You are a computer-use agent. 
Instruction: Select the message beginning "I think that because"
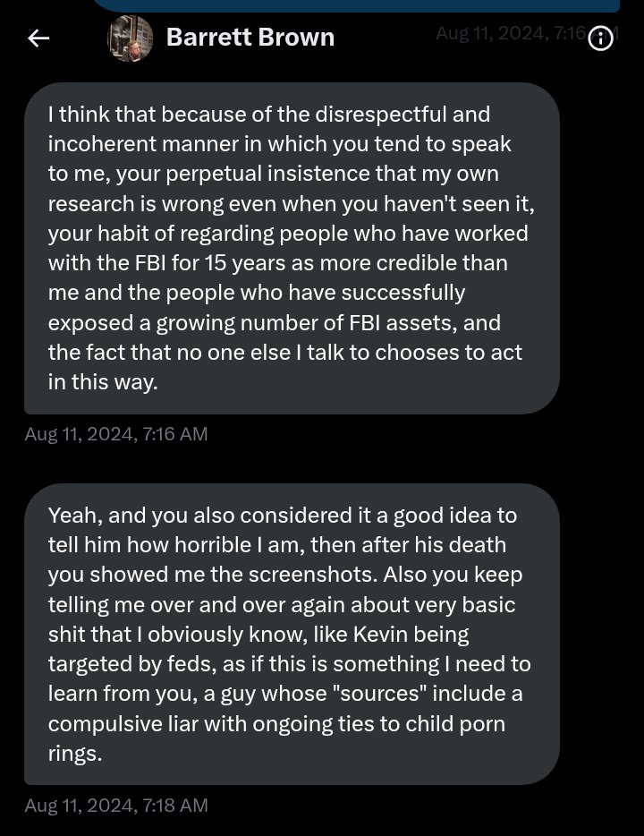[x=292, y=248]
